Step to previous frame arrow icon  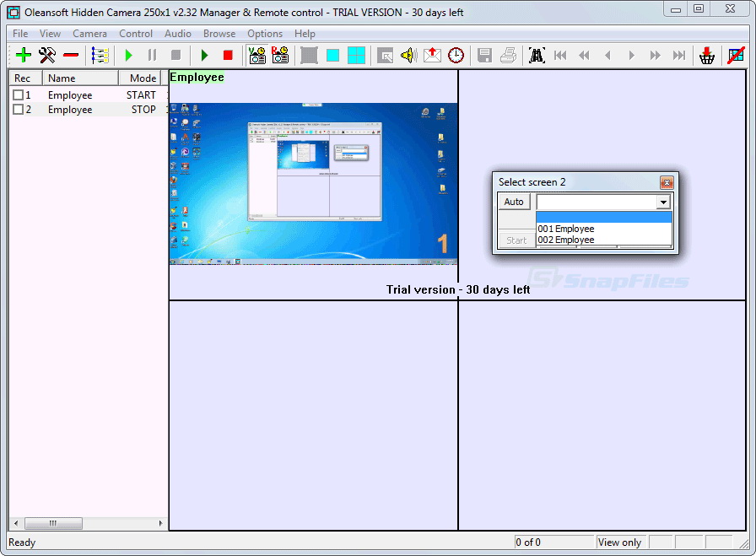608,56
